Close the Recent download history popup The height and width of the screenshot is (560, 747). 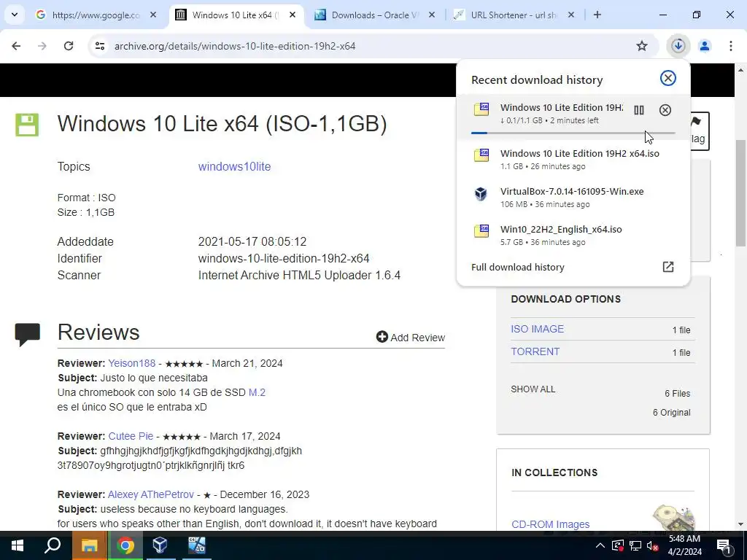(x=668, y=78)
